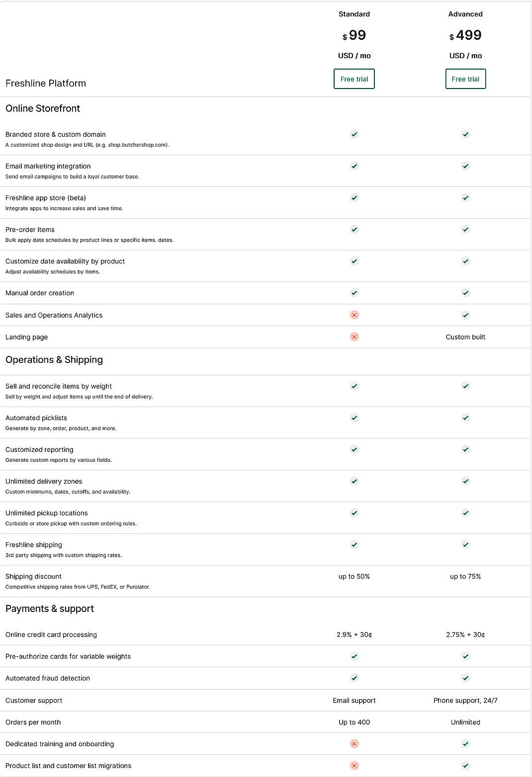This screenshot has height=777, width=532.
Task: Select the Standard plan column header
Action: pos(354,14)
